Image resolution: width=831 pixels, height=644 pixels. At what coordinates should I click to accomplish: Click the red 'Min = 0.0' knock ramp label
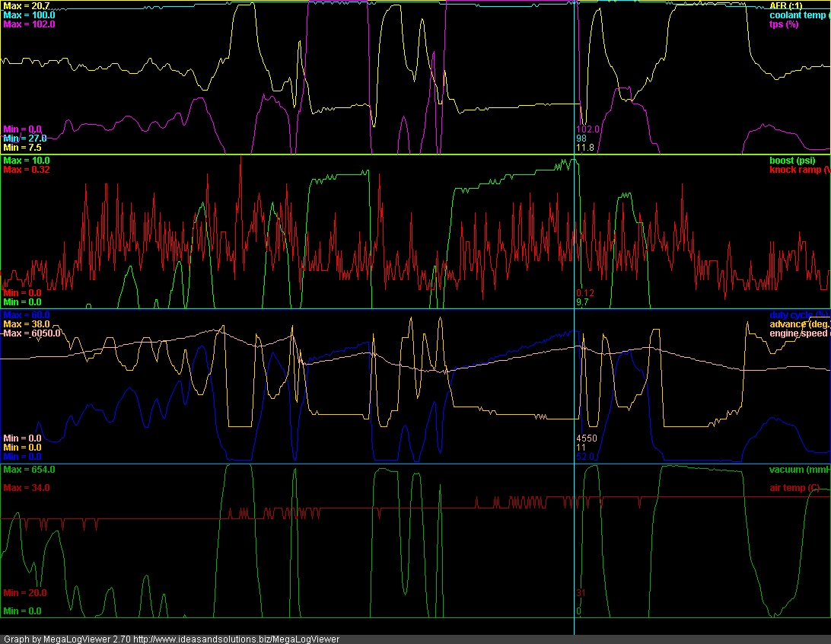click(x=22, y=293)
